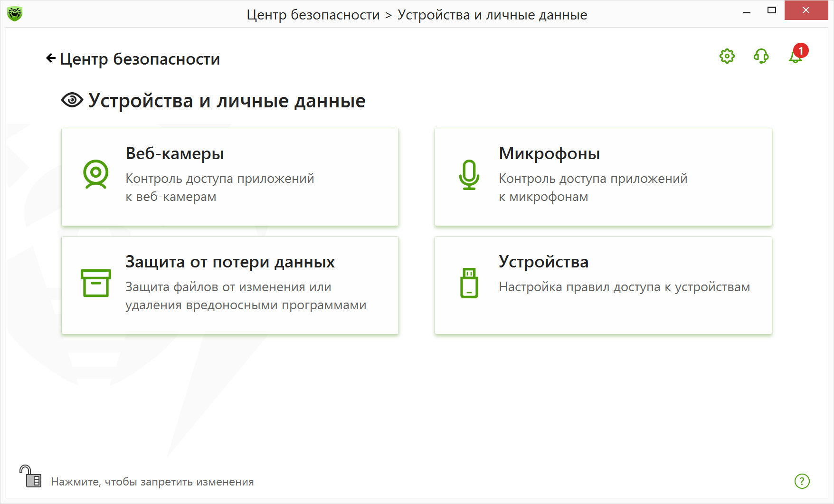
Task: Open the Микрофоны tile
Action: [603, 177]
